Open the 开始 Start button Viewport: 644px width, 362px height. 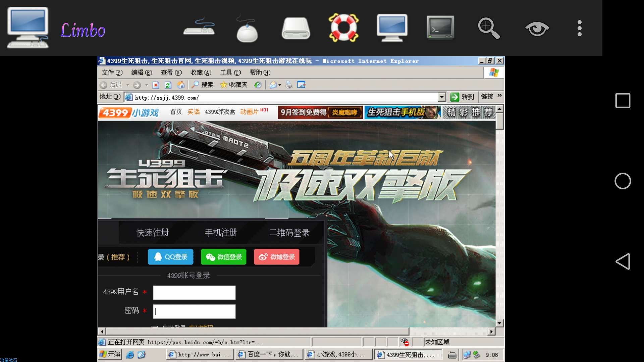[110, 354]
